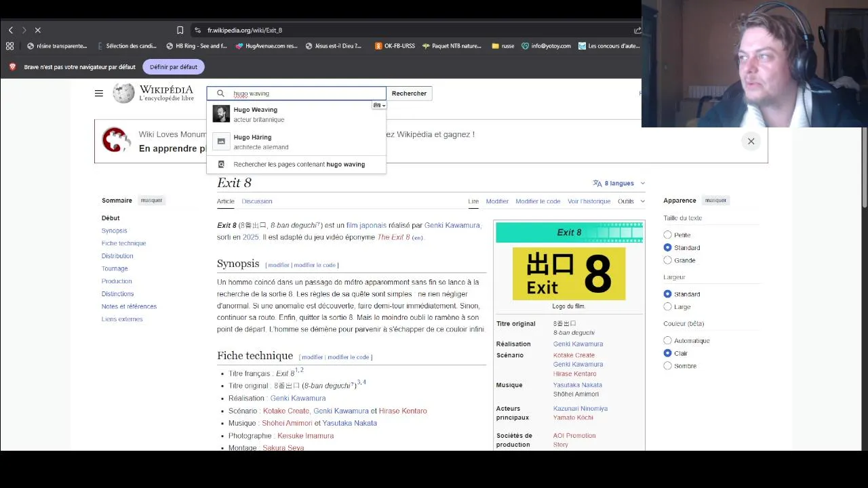This screenshot has width=868, height=488.
Task: Click the Rechercher button
Action: pyautogui.click(x=409, y=94)
